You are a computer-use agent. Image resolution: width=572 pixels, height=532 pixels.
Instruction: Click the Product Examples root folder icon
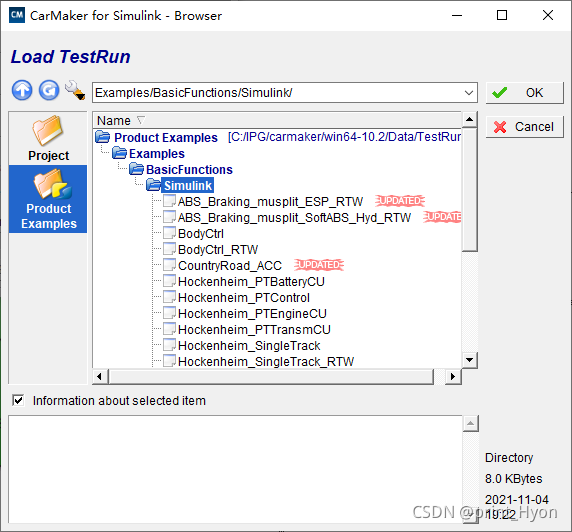pos(103,138)
